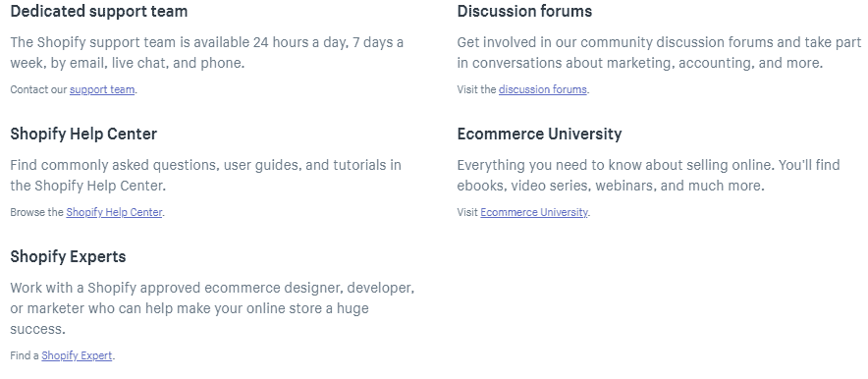Click the paragraph about community discussion forums
This screenshot has height=379, width=868.
659,53
